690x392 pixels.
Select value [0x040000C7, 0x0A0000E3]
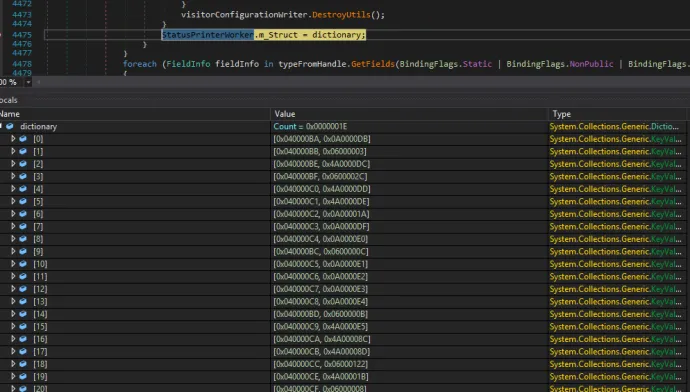[x=321, y=289]
